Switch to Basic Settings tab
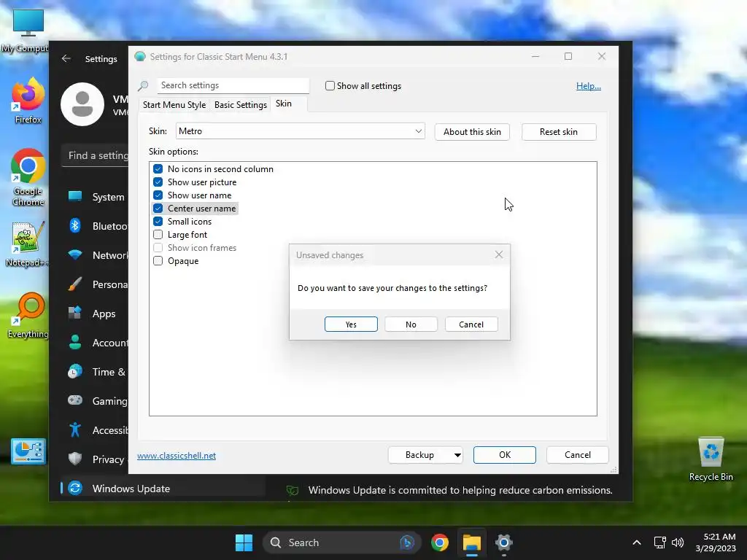Viewport: 747px width, 560px height. [241, 105]
